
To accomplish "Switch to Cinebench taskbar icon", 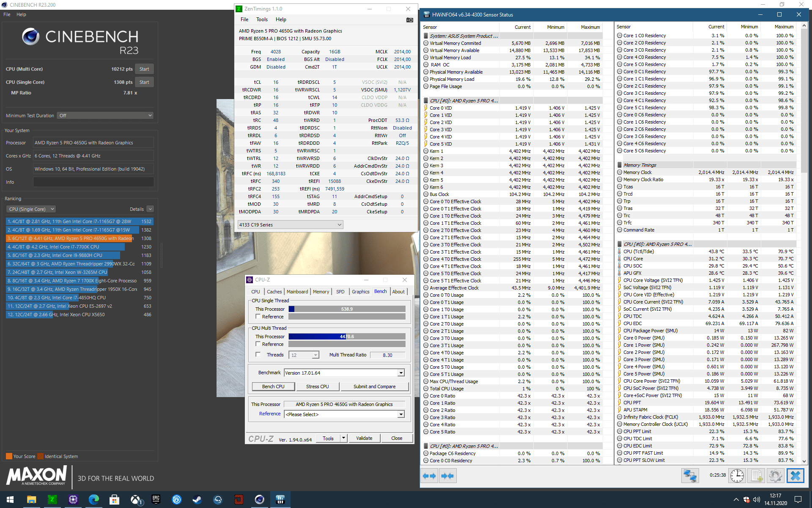I will click(x=259, y=500).
